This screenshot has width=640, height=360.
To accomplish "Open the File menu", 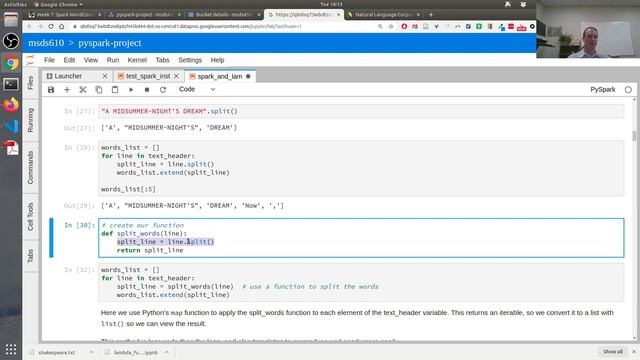I will (x=49, y=60).
